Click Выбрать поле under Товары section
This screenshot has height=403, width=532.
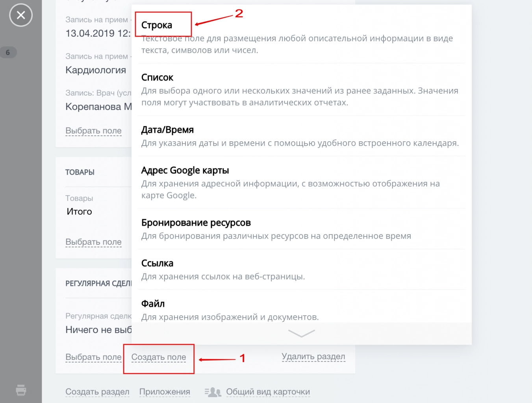(93, 242)
